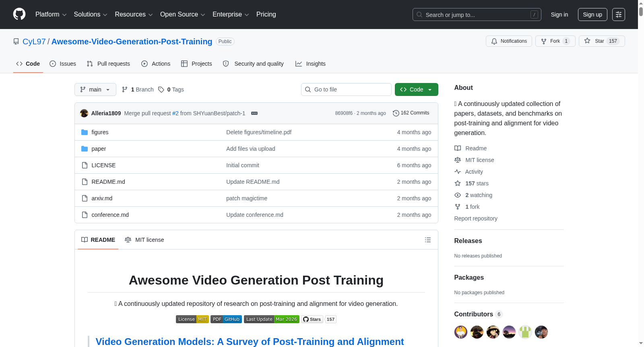The height and width of the screenshot is (347, 644).
Task: Click the arxiv.md file icon
Action: click(85, 198)
